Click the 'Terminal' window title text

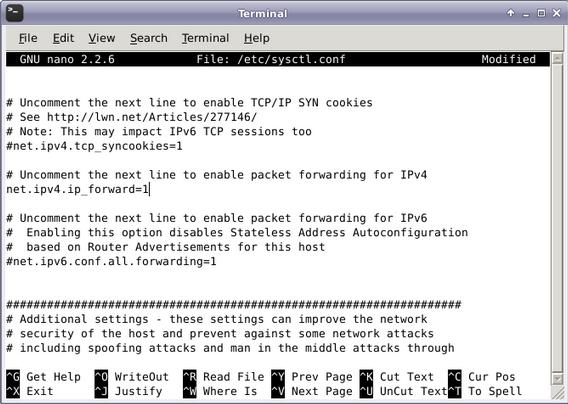[x=263, y=14]
